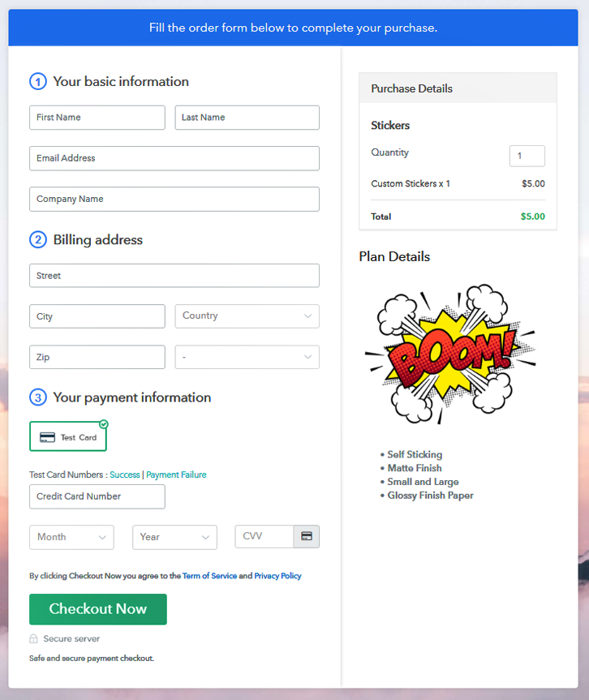
Task: Open the state dropdown next to Zip
Action: (x=247, y=357)
